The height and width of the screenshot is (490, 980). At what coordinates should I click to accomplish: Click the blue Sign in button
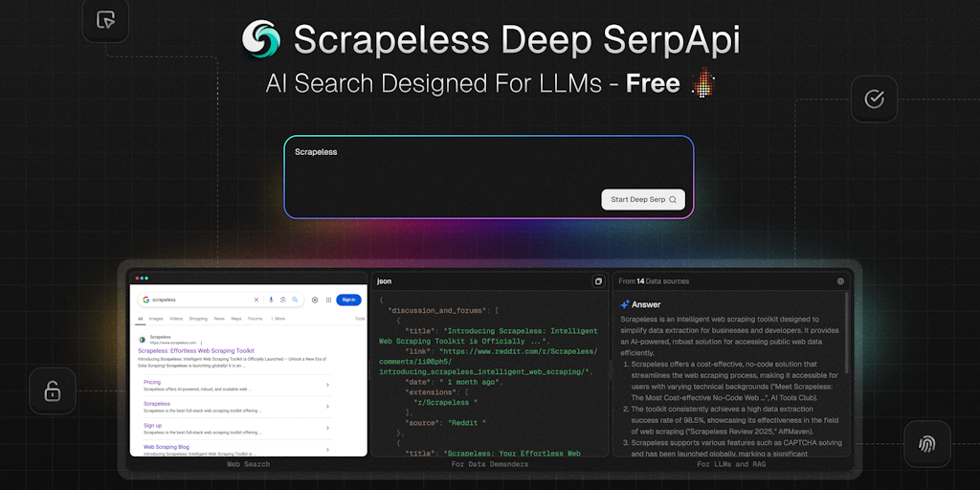(x=348, y=300)
